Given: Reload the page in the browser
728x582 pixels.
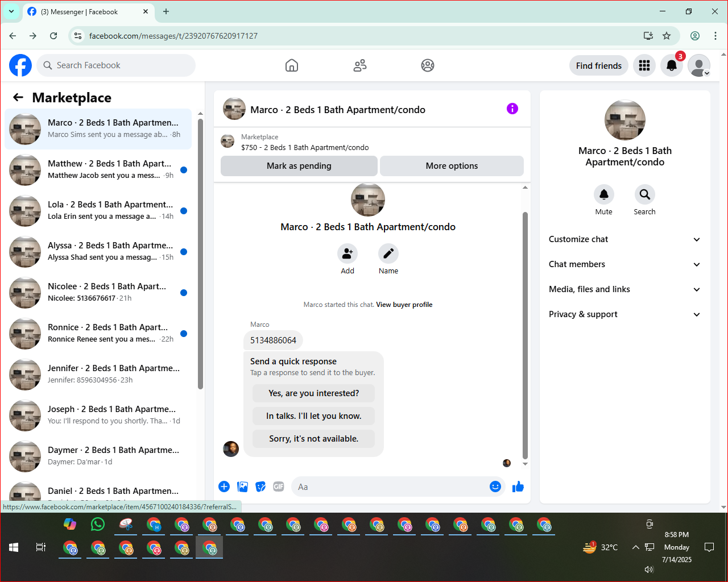Looking at the screenshot, I should pyautogui.click(x=53, y=36).
